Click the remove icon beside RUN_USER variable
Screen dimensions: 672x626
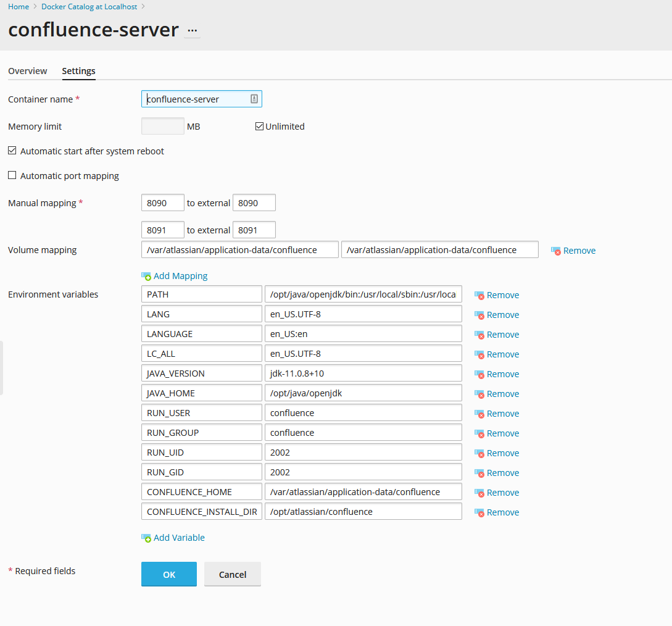[479, 414]
